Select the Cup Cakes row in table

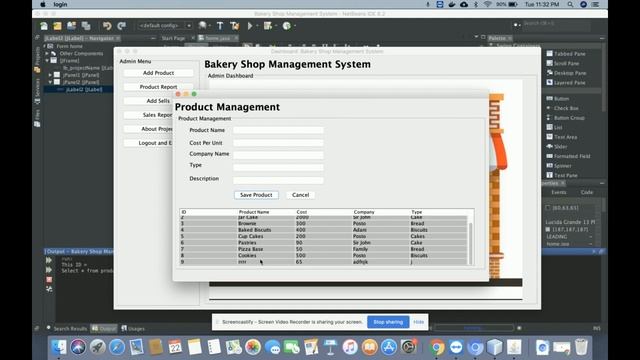pos(324,236)
